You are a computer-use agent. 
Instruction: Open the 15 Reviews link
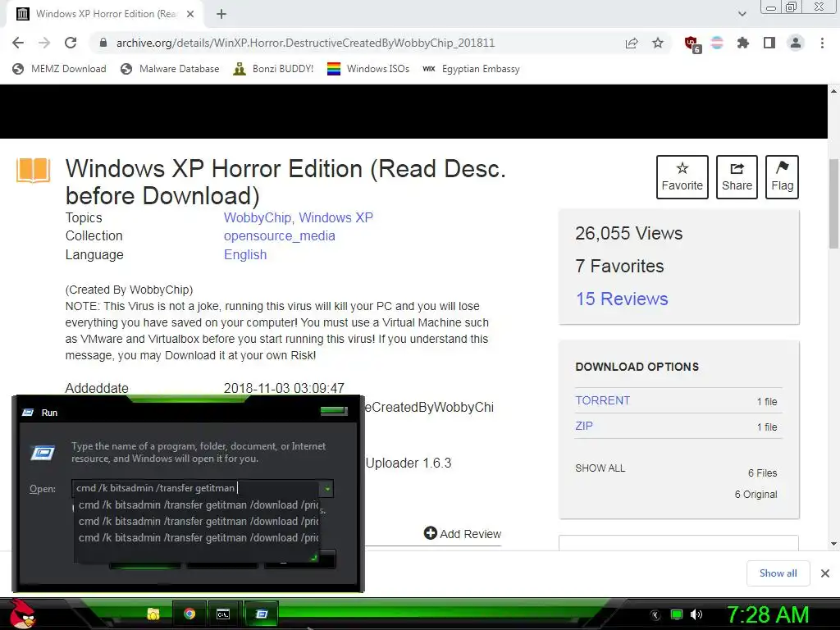point(622,299)
